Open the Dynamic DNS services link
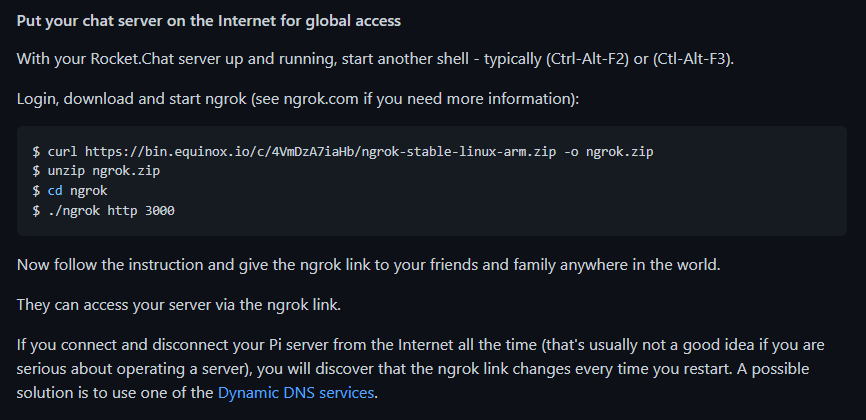This screenshot has height=420, width=866. (x=297, y=392)
